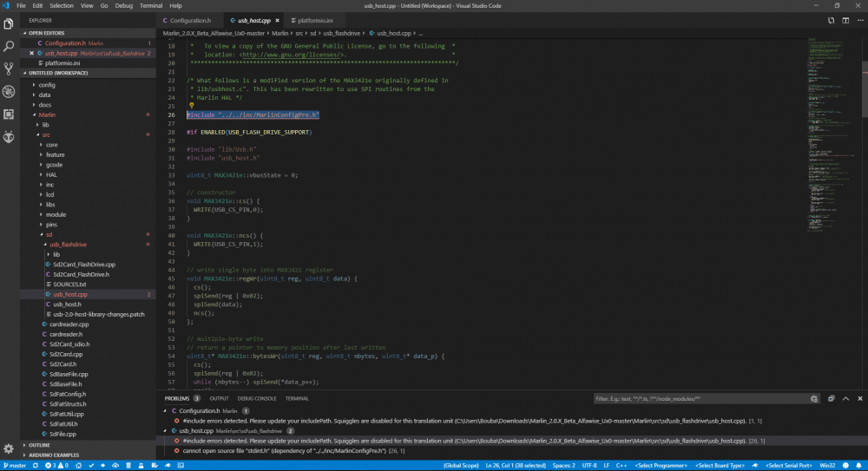Click the feedback smiley in status bar
This screenshot has height=471, width=868.
coord(845,466)
